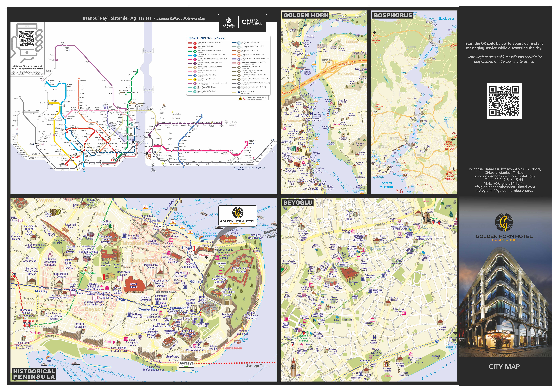
Task: Click the 'Scan the QR code below' instruction text
Action: (504, 46)
